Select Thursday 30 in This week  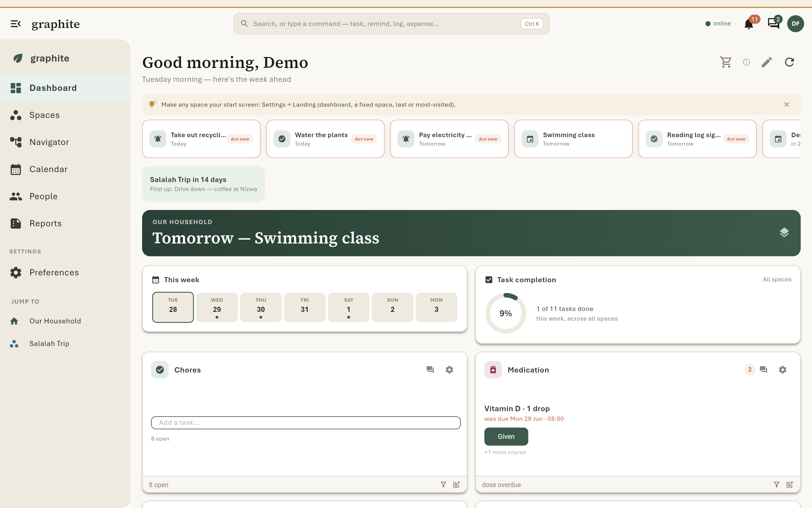point(261,307)
